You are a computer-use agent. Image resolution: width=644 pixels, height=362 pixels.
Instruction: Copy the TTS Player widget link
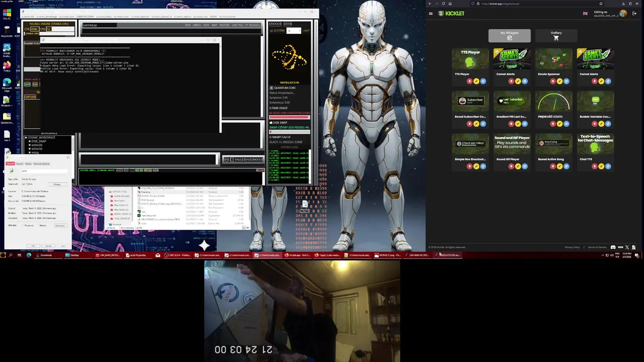click(x=482, y=81)
